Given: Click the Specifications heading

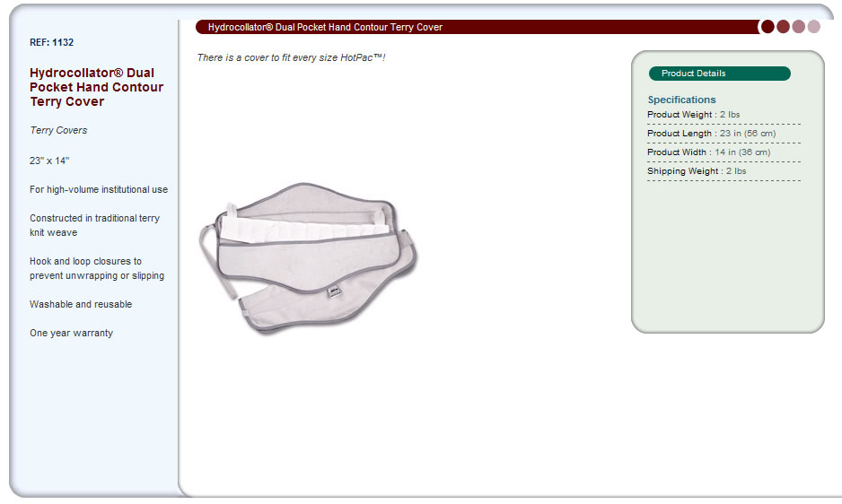Looking at the screenshot, I should pyautogui.click(x=681, y=100).
